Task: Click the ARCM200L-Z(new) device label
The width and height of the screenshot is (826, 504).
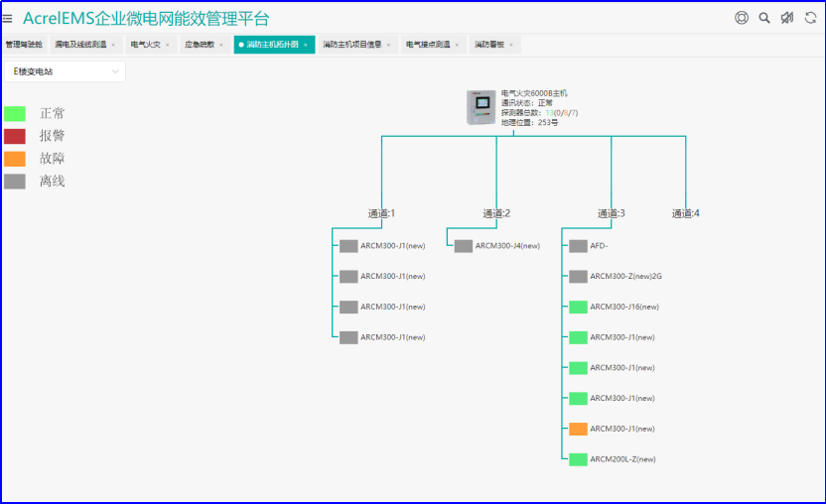Action: pyautogui.click(x=622, y=459)
